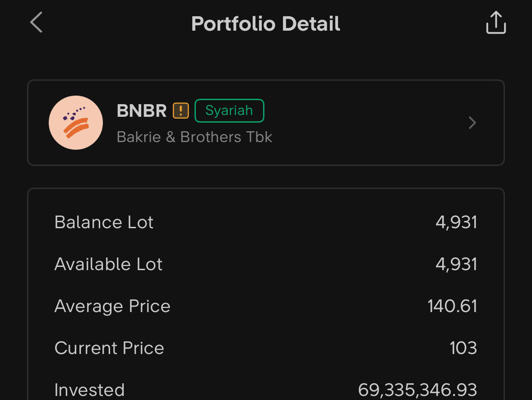Image resolution: width=532 pixels, height=400 pixels.
Task: Select the invested amount 69,335,346.93
Action: (x=417, y=390)
